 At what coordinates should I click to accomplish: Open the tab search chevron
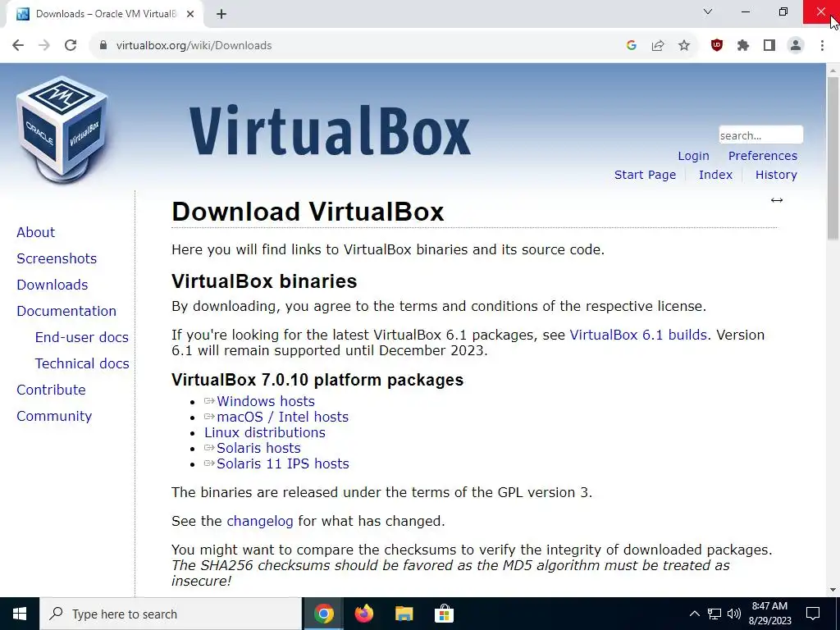708,11
